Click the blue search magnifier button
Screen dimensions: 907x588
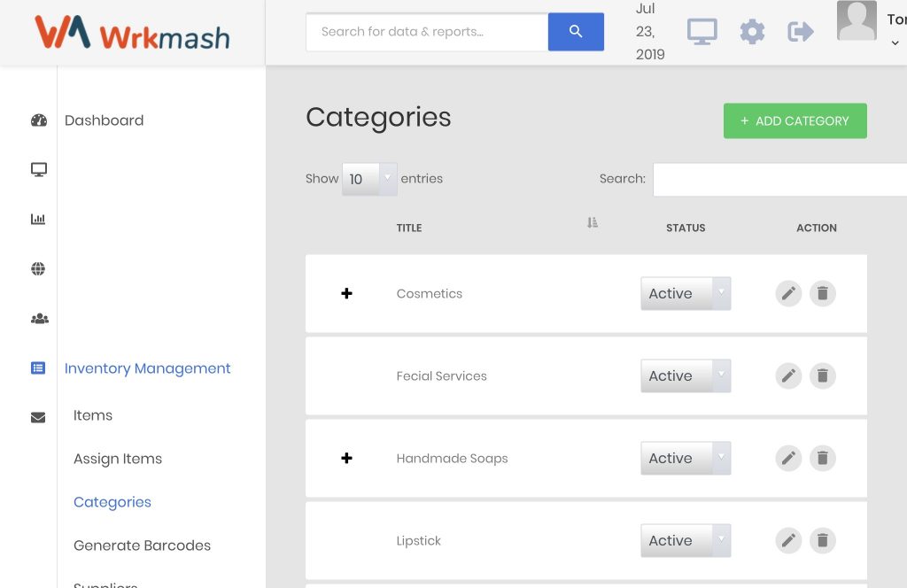coord(576,32)
